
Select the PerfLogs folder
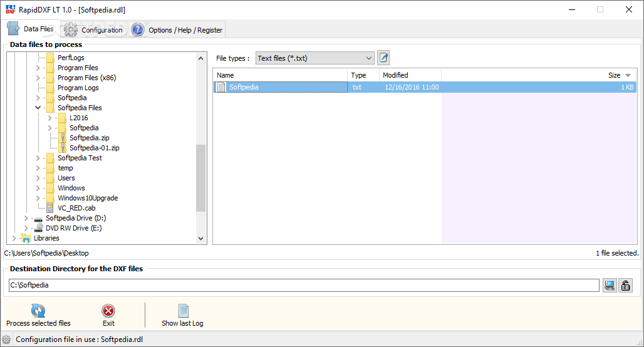(71, 58)
